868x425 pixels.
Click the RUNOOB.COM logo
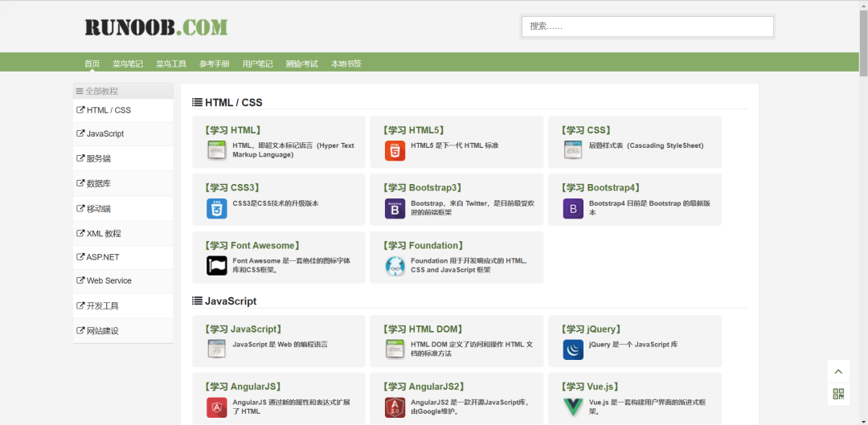click(156, 27)
